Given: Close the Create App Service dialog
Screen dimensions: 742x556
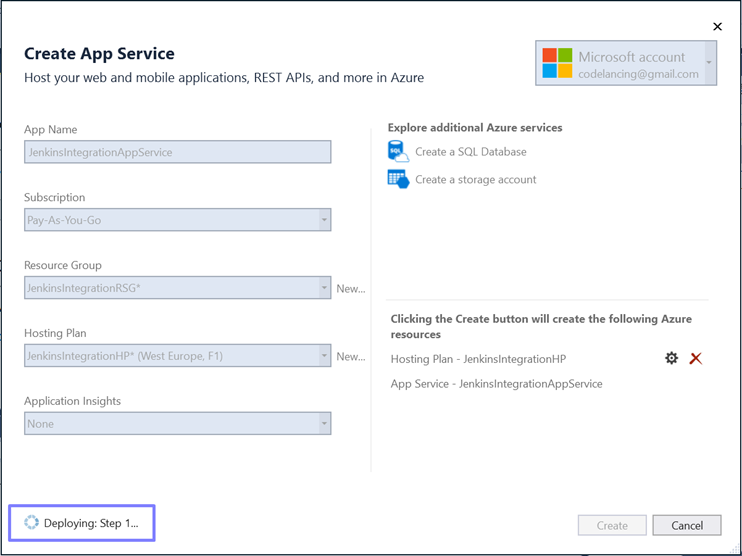Looking at the screenshot, I should point(717,26).
